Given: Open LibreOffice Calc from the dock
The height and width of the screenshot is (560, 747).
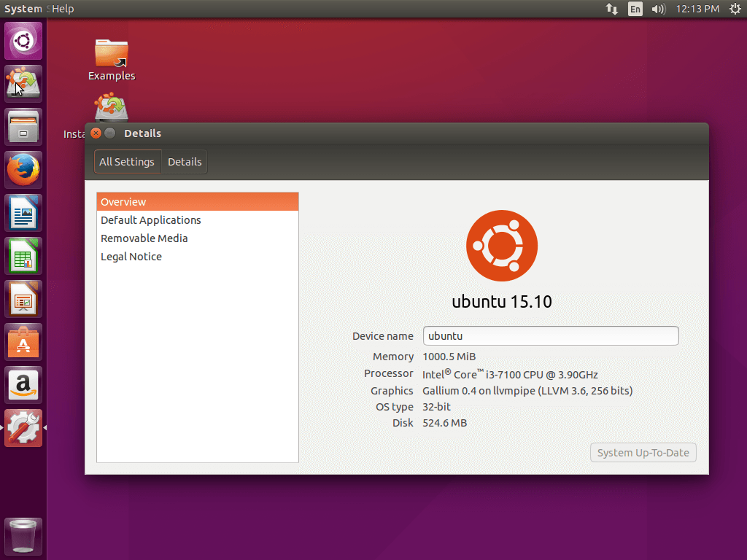Looking at the screenshot, I should pyautogui.click(x=23, y=256).
